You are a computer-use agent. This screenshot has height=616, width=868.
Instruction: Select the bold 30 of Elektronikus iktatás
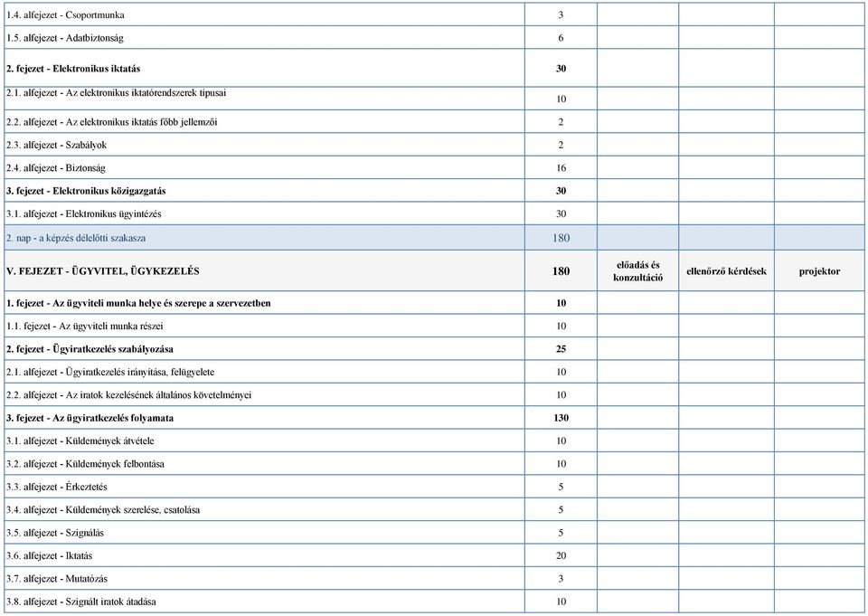561,69
